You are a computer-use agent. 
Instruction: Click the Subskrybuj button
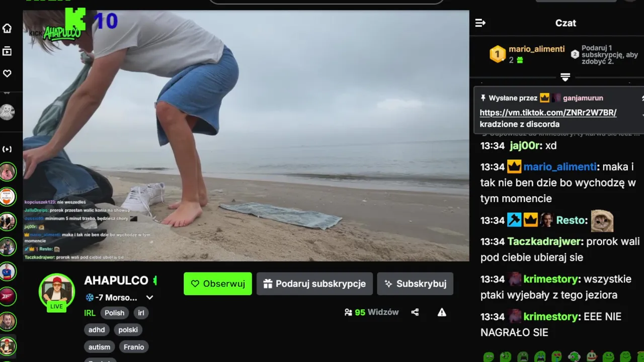[x=415, y=284]
